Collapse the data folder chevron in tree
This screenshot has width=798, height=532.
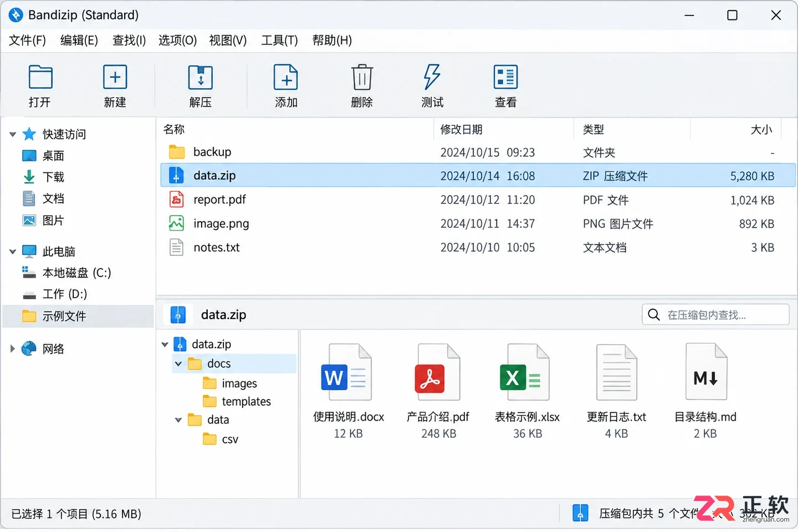pos(178,420)
